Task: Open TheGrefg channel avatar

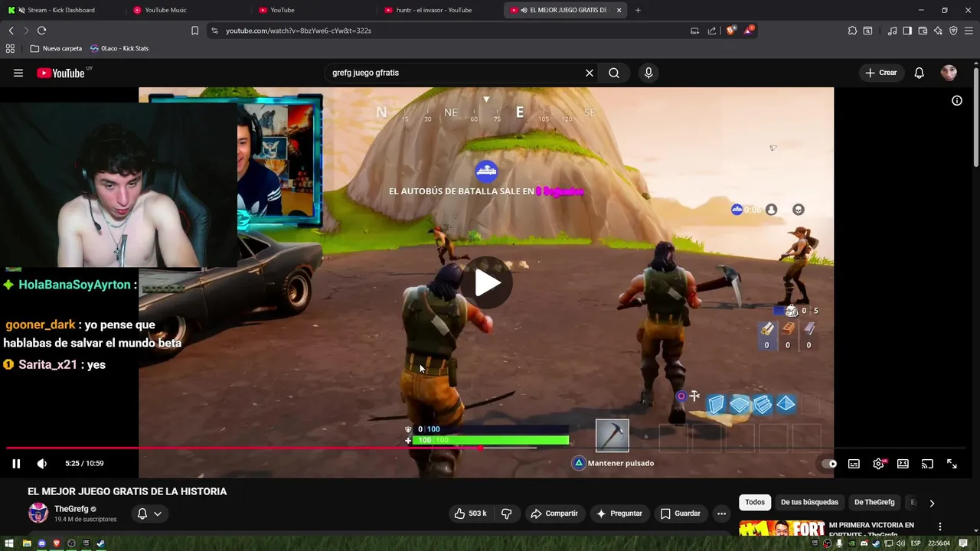Action: click(38, 513)
